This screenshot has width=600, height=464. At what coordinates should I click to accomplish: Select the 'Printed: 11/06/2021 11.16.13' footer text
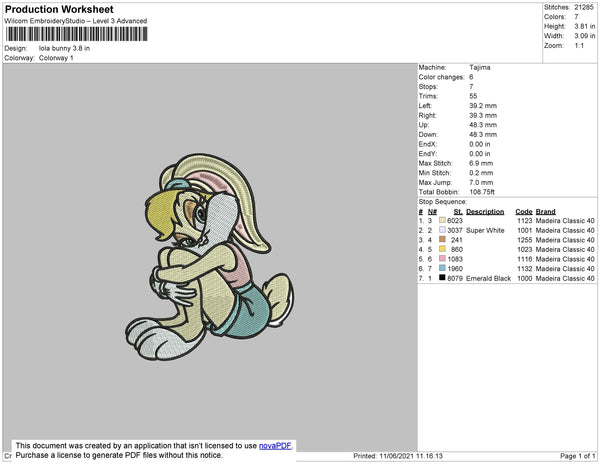click(398, 456)
